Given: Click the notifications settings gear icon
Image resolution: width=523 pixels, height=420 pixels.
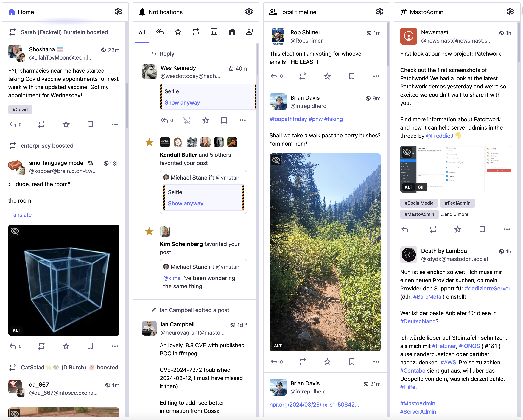Looking at the screenshot, I should click(x=249, y=12).
